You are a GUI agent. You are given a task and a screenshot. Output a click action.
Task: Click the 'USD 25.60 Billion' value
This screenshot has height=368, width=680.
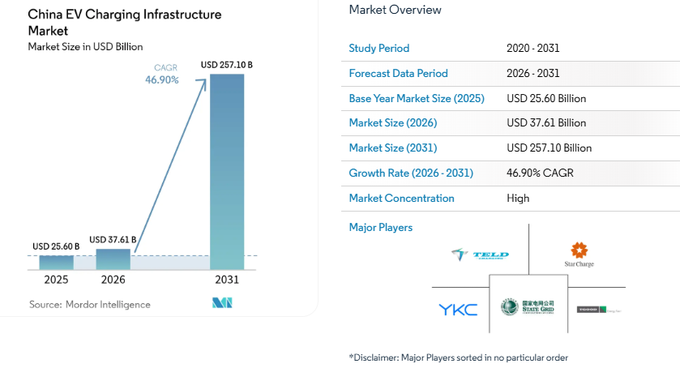(x=546, y=98)
